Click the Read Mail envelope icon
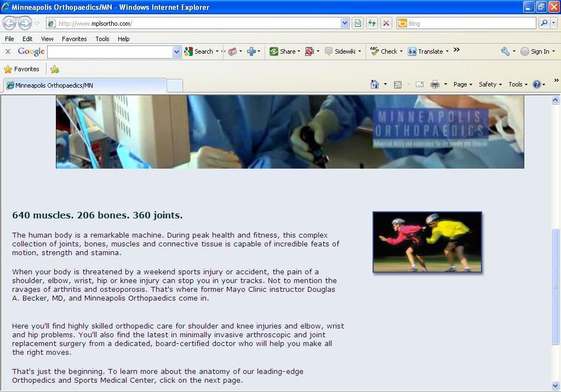Image resolution: width=561 pixels, height=392 pixels. (x=420, y=84)
